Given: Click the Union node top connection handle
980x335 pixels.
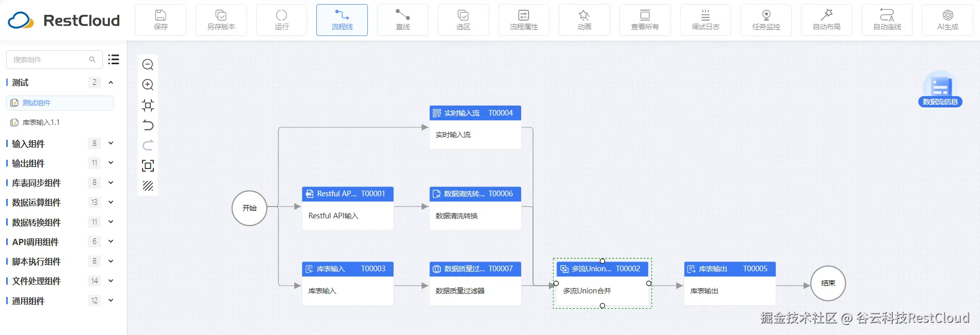Looking at the screenshot, I should (x=602, y=261).
